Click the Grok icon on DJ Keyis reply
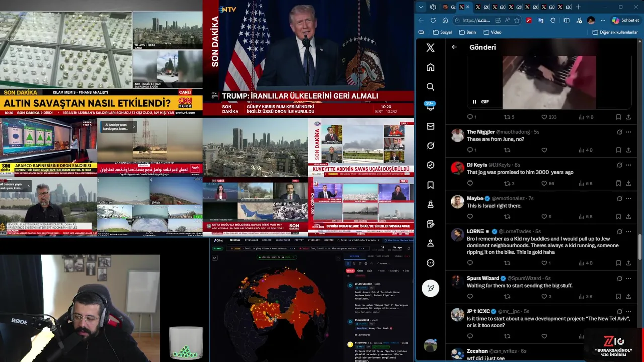This screenshot has height=362, width=644. coord(619,165)
